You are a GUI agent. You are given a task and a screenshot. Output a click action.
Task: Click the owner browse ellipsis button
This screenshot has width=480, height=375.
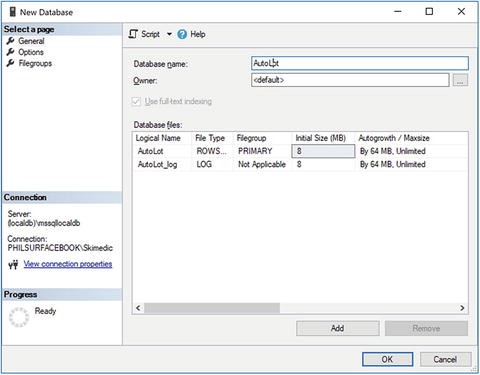point(460,80)
